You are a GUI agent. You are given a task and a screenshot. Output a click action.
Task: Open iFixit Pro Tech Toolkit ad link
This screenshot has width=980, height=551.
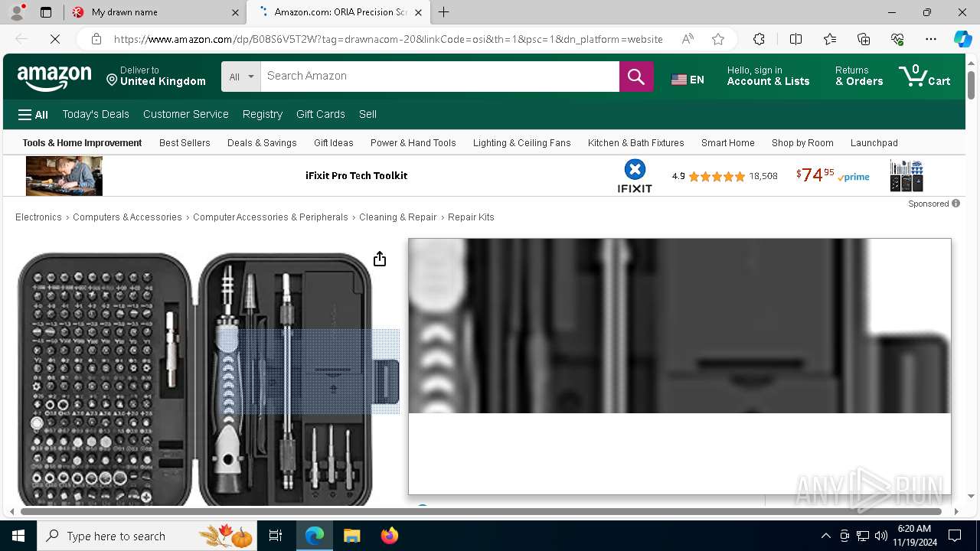point(356,176)
